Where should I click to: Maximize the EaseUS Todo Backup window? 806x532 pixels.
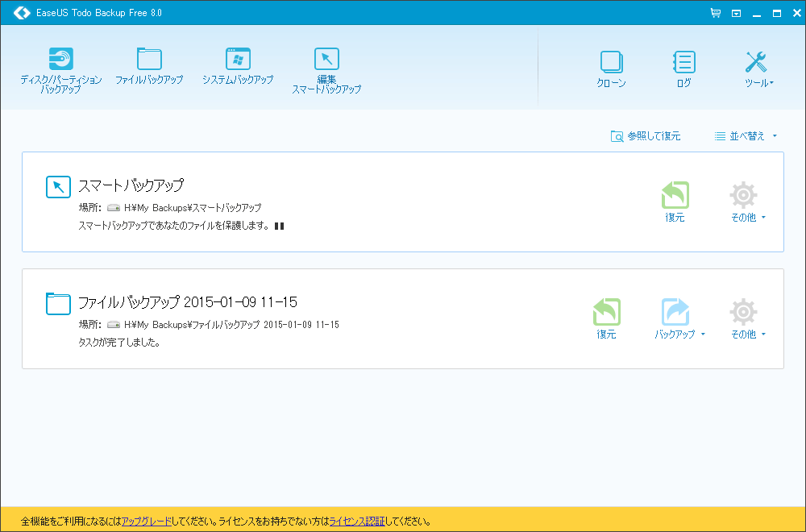pos(777,14)
